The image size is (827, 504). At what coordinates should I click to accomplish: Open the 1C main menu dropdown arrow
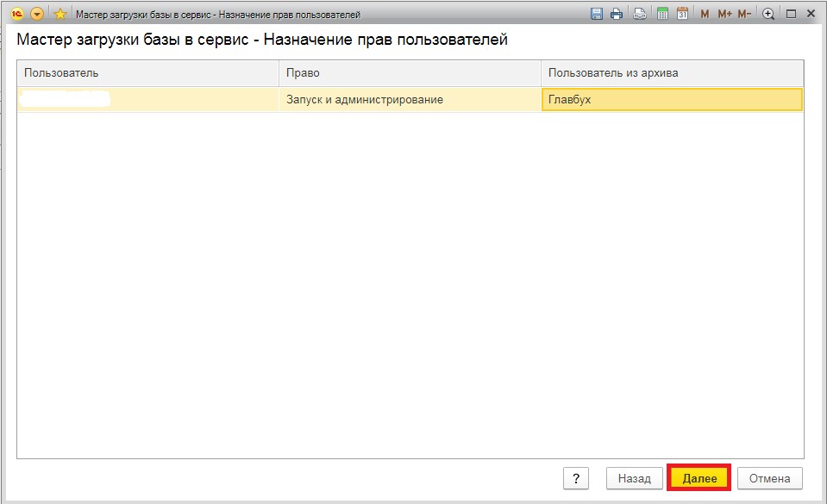coord(37,14)
